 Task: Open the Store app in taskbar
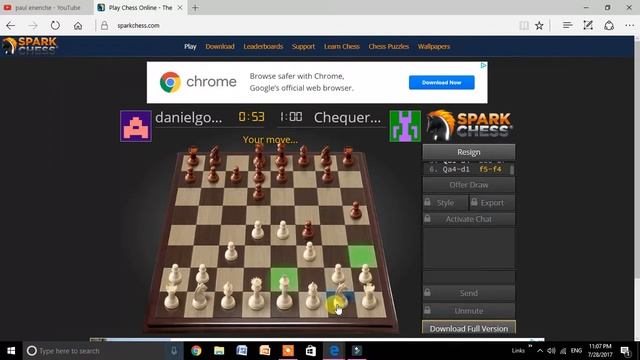[x=311, y=351]
